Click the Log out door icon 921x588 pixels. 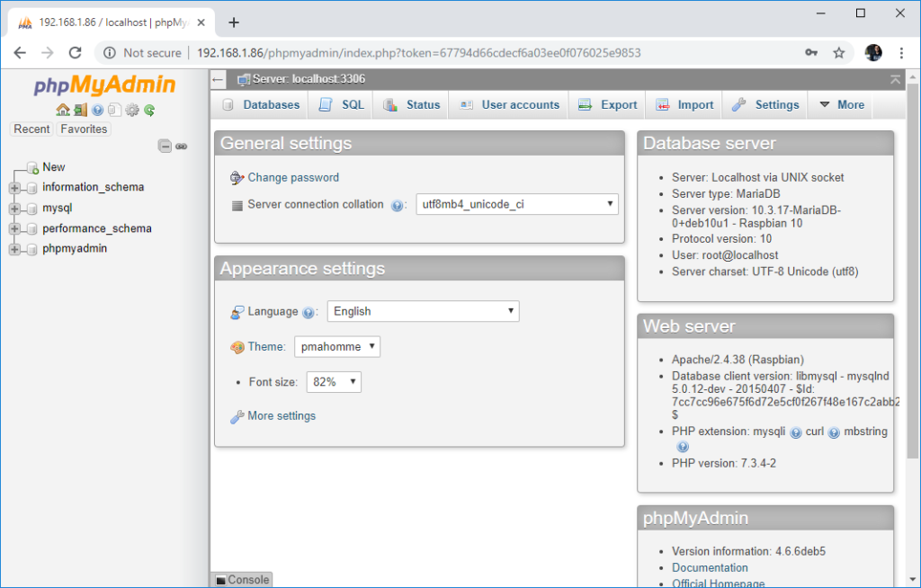(x=80, y=109)
